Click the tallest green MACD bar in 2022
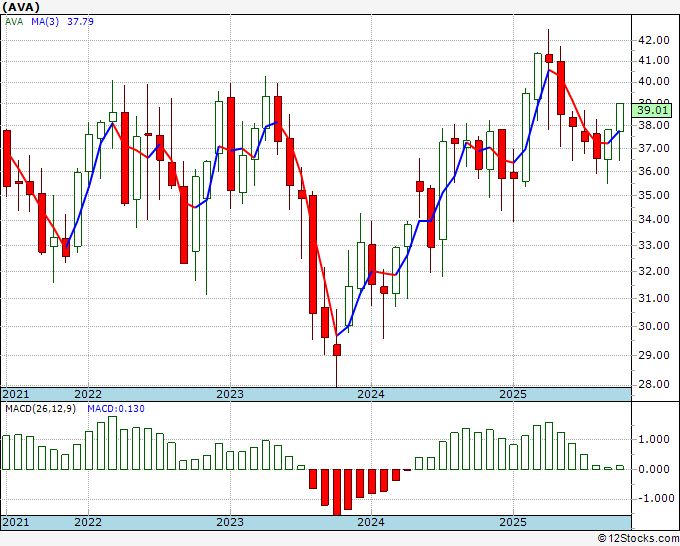The width and height of the screenshot is (680, 546). pos(112,443)
